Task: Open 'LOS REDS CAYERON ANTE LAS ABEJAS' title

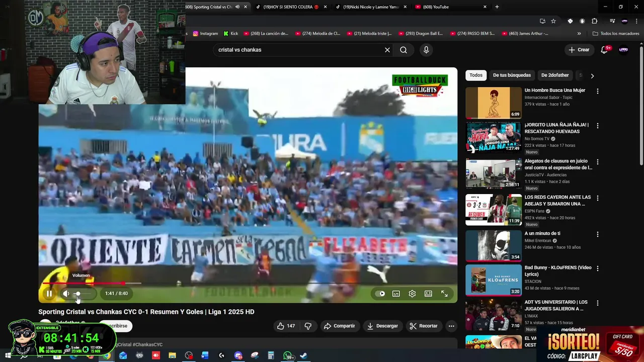Action: [557, 200]
